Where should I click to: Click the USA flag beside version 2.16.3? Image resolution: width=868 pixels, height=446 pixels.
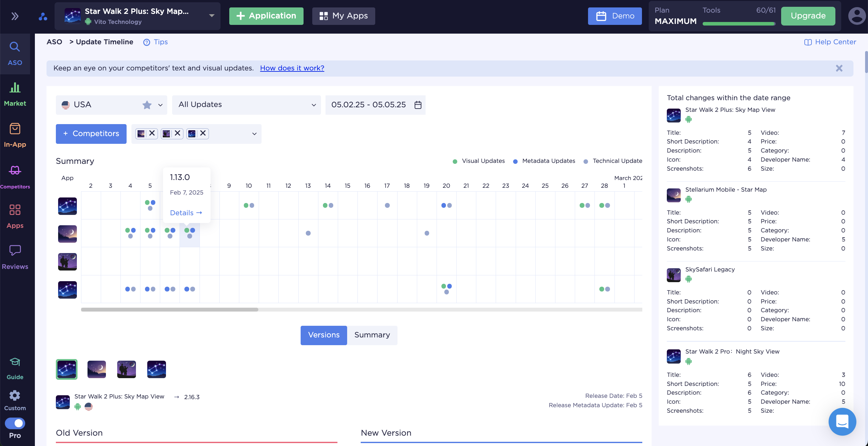pyautogui.click(x=88, y=407)
